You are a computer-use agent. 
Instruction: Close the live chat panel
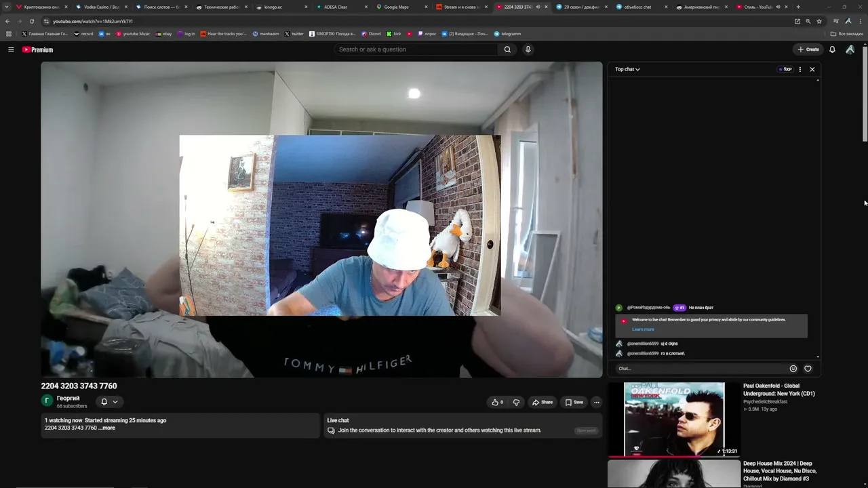coord(812,69)
